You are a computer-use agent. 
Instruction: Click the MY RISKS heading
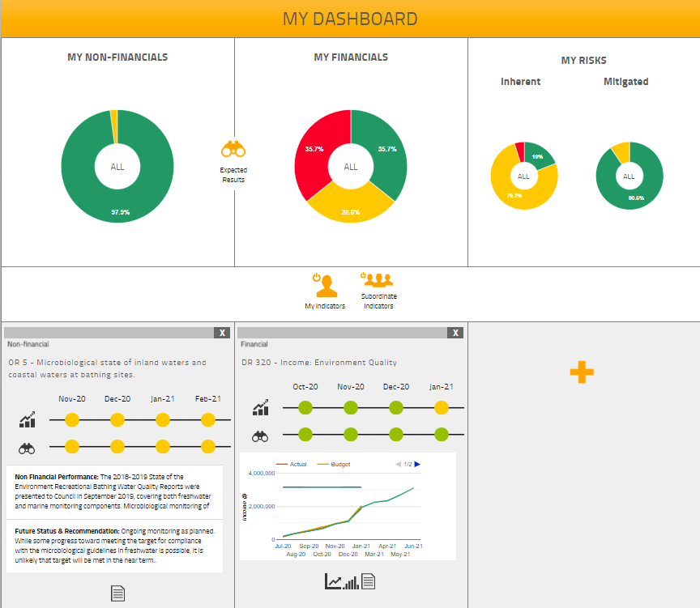583,60
